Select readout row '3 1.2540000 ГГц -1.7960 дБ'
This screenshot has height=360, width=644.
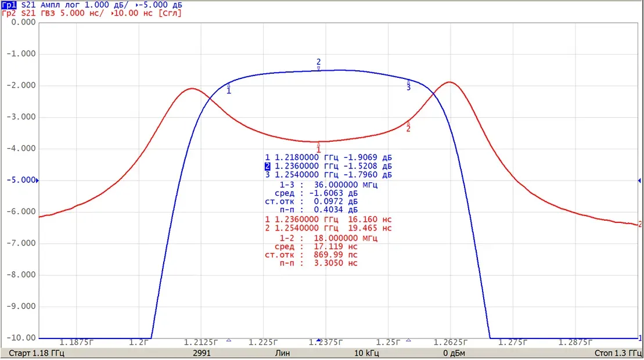328,175
